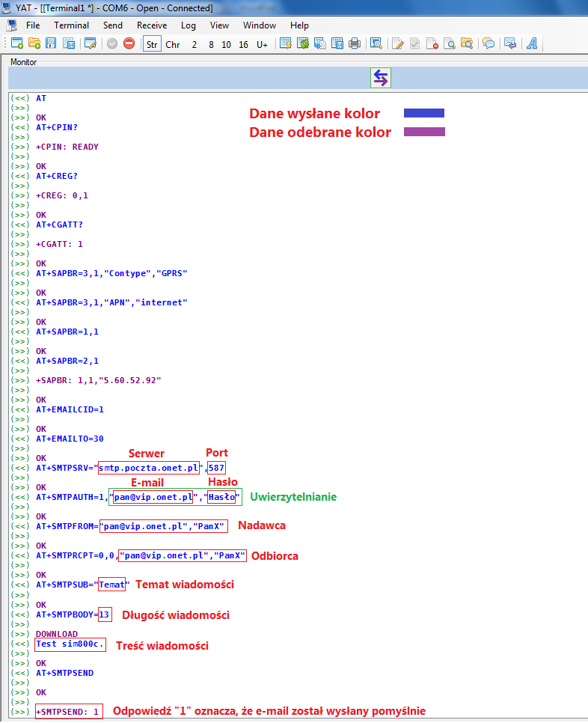The width and height of the screenshot is (588, 723).
Task: Click the response '+SAPBR: 1,1,"5.60.52.92"'
Action: [x=99, y=380]
